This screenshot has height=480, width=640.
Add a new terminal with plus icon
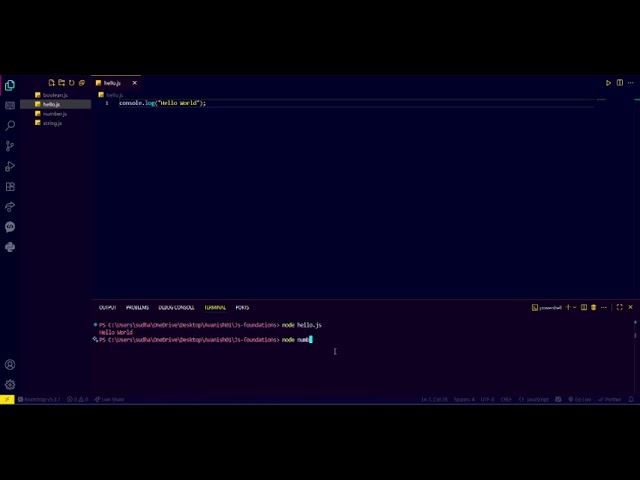(568, 307)
